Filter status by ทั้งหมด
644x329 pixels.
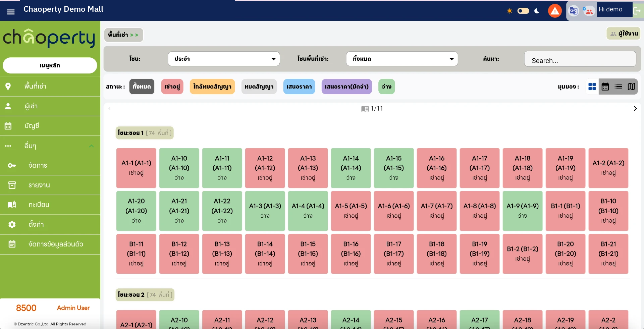142,87
